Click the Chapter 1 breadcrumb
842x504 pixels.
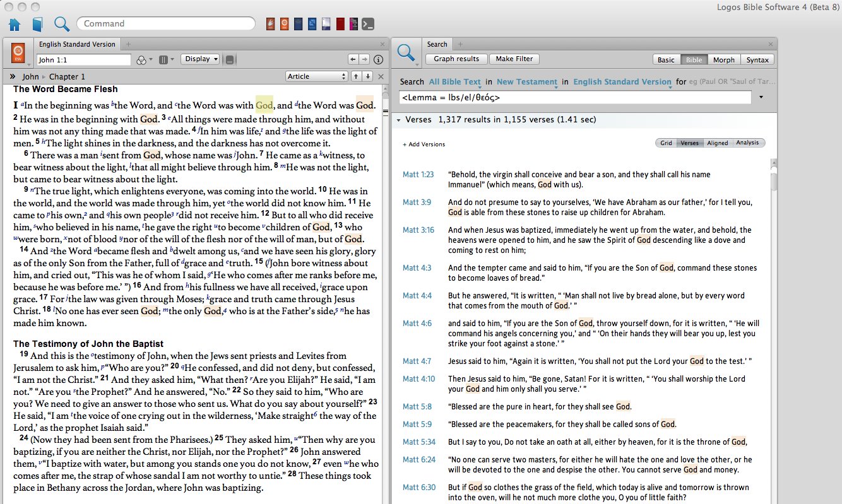click(x=67, y=76)
